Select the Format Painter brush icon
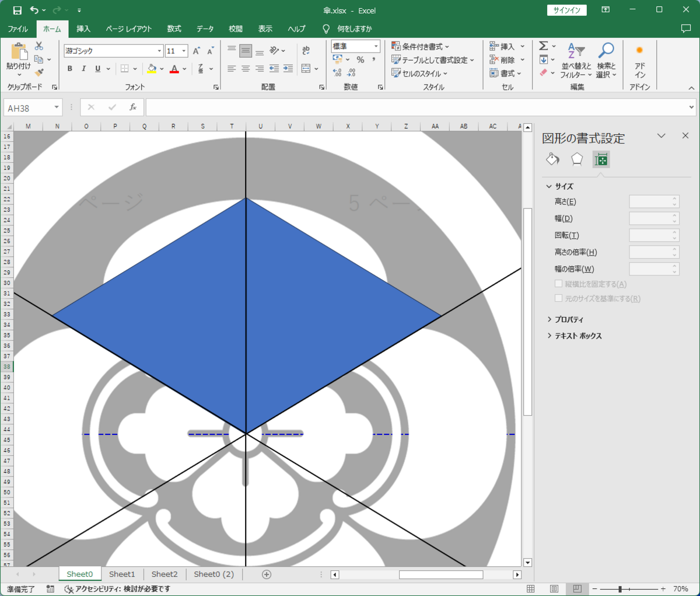700x596 pixels. click(x=39, y=73)
